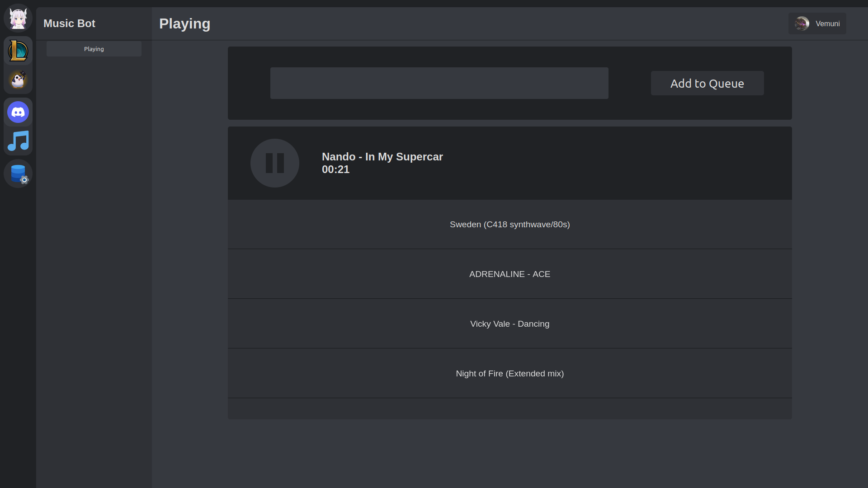Open the database settings sidebar icon
868x488 pixels.
coord(18,174)
